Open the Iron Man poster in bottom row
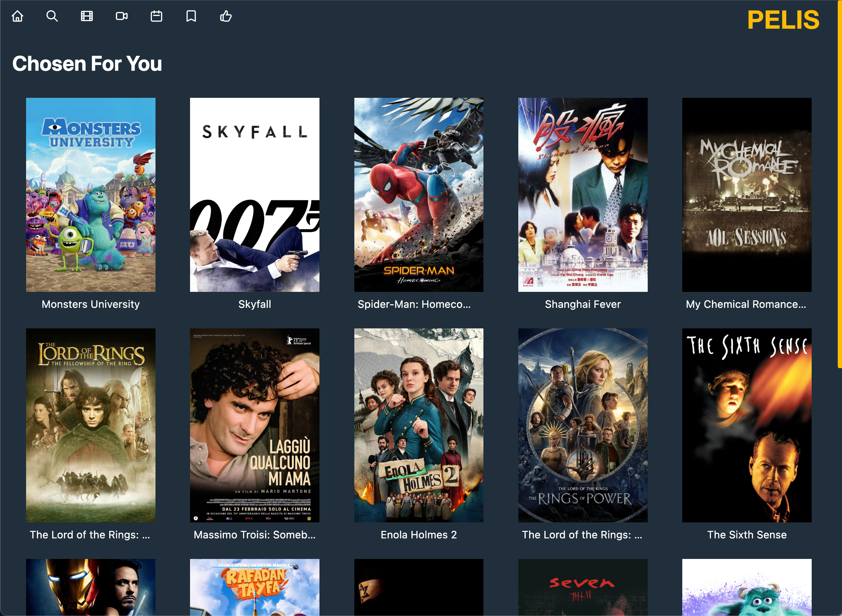This screenshot has width=842, height=616. pyautogui.click(x=91, y=587)
